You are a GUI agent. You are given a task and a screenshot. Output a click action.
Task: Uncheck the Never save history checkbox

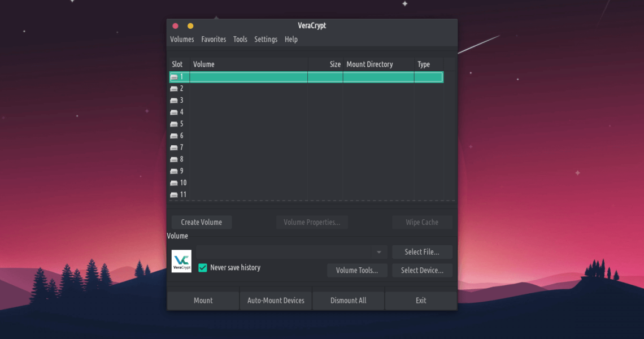[203, 268]
